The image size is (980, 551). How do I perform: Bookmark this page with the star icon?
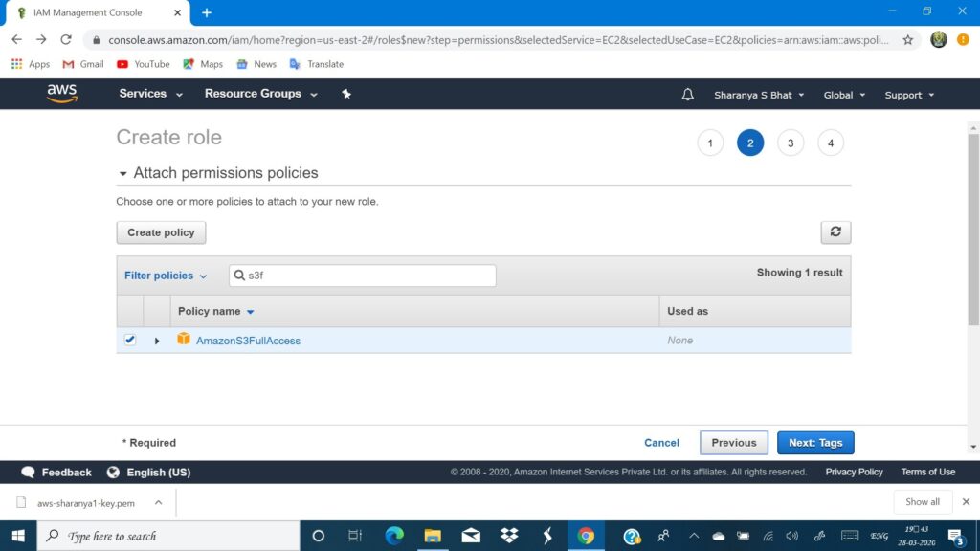908,40
